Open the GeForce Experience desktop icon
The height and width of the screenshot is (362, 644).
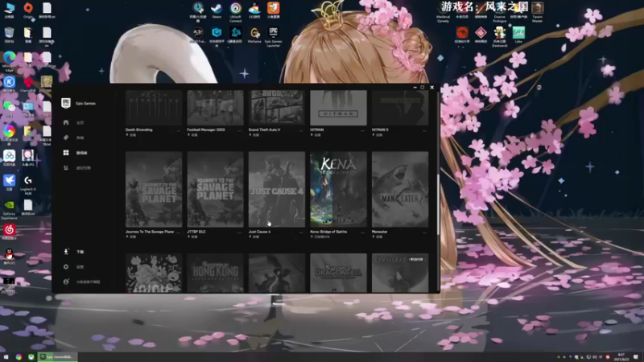click(x=9, y=209)
